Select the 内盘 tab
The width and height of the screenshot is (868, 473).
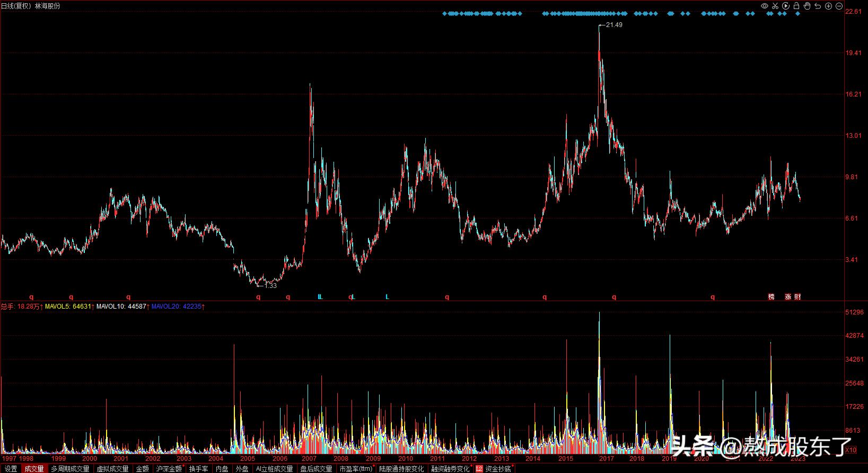222,469
